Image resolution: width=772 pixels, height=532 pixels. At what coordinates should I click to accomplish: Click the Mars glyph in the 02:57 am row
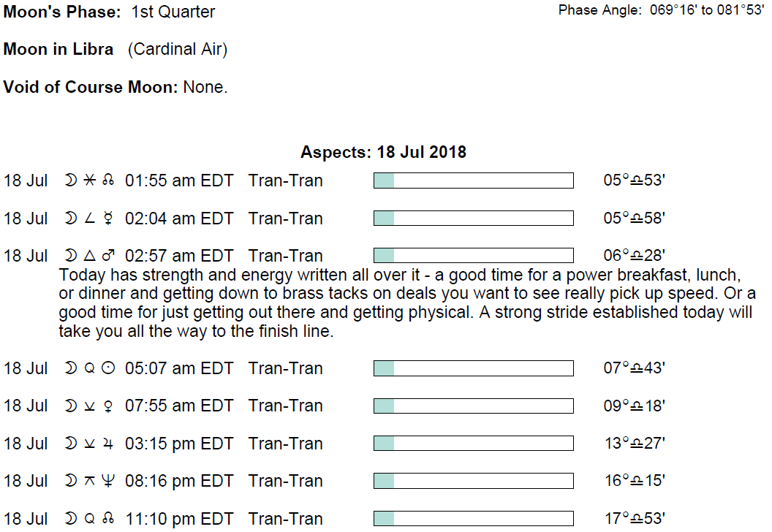[x=108, y=256]
